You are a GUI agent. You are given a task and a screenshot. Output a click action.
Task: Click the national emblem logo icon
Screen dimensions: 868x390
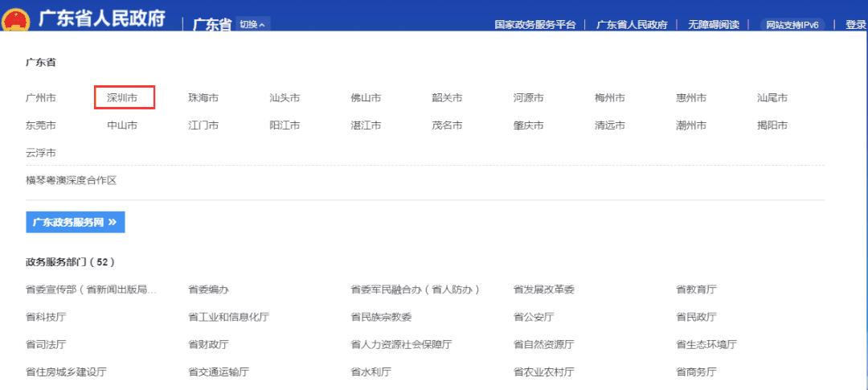[x=16, y=19]
